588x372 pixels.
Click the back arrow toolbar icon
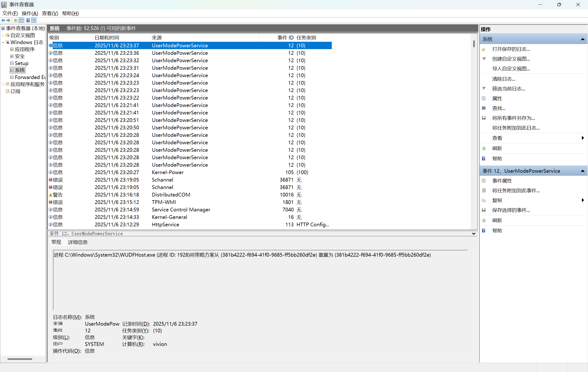pyautogui.click(x=3, y=21)
